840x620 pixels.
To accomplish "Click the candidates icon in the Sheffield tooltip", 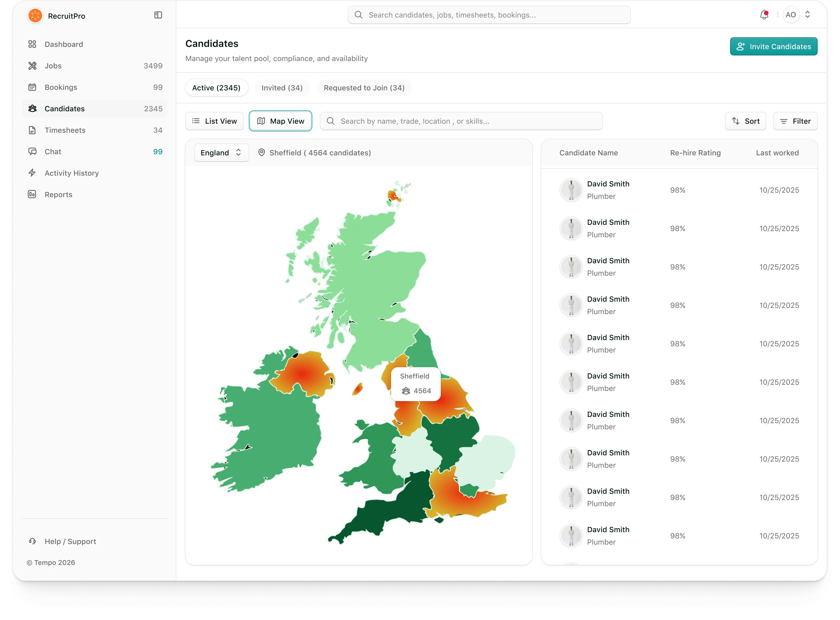I will tap(406, 391).
